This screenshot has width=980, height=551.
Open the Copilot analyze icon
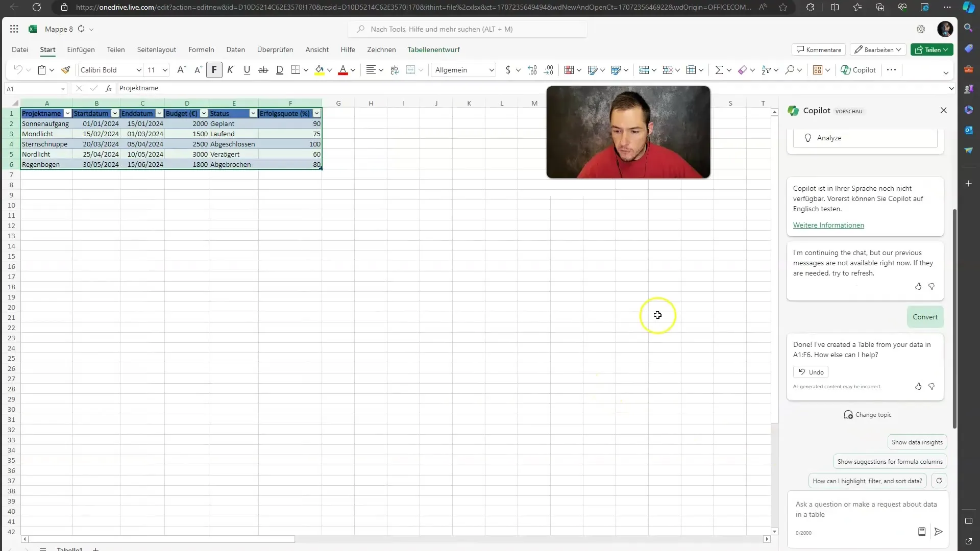coord(808,137)
